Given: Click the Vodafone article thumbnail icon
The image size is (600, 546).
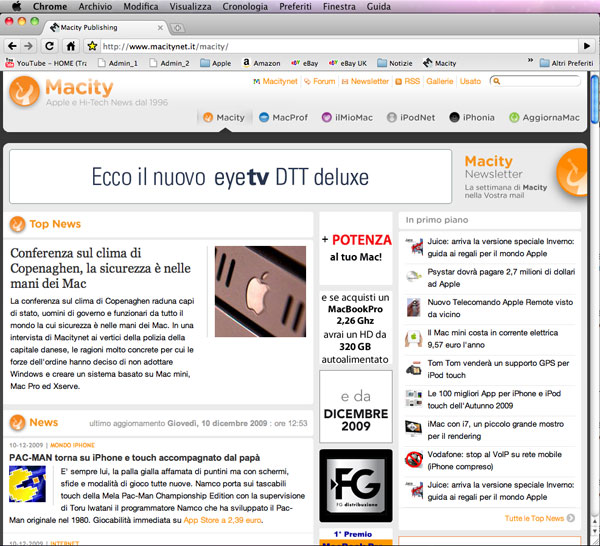Looking at the screenshot, I should tap(414, 459).
